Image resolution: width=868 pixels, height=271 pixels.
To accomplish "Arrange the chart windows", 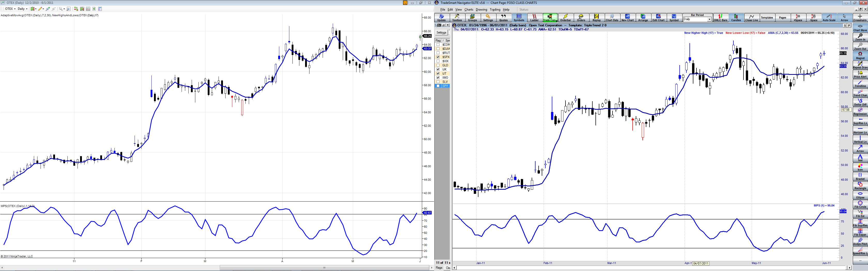I will tap(643, 18).
